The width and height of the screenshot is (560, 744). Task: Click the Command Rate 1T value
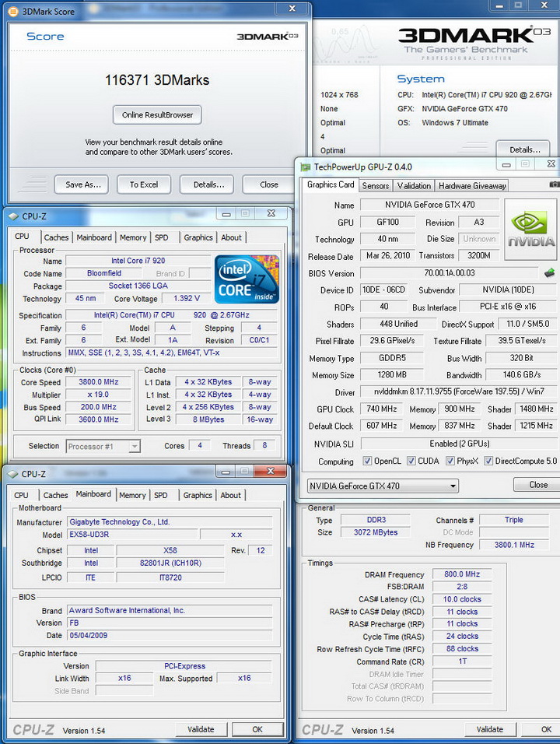(x=462, y=662)
